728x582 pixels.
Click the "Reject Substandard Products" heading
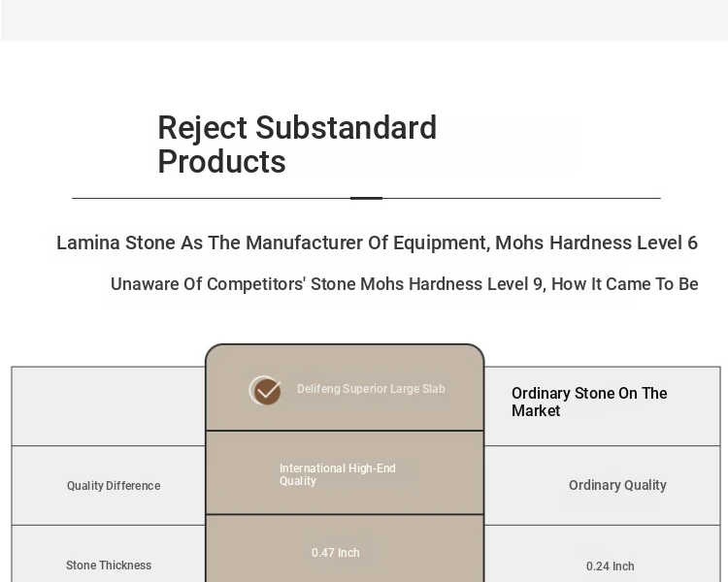click(x=297, y=145)
